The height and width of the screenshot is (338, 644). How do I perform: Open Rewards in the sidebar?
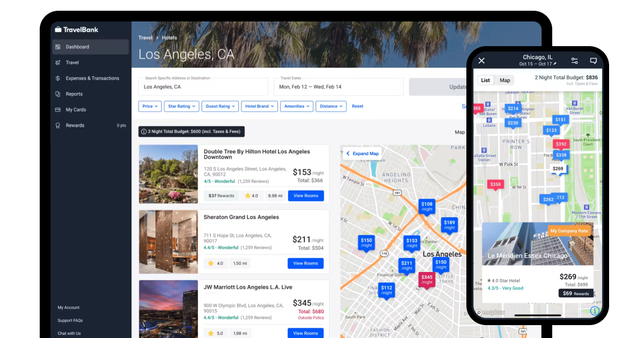point(75,126)
